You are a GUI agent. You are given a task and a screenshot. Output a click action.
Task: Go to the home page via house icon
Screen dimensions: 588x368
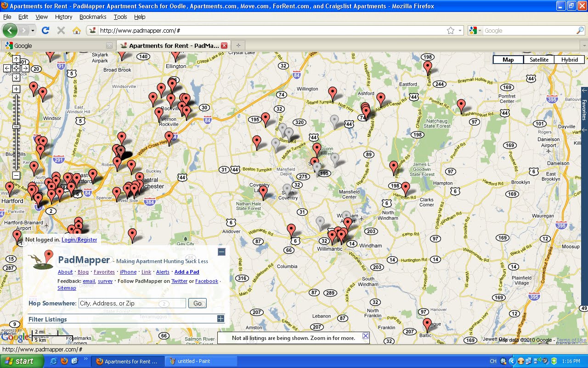(x=77, y=30)
